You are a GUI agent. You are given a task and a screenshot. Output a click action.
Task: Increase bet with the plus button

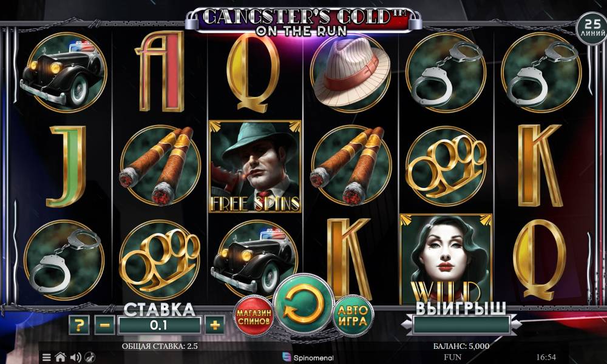[x=215, y=325]
